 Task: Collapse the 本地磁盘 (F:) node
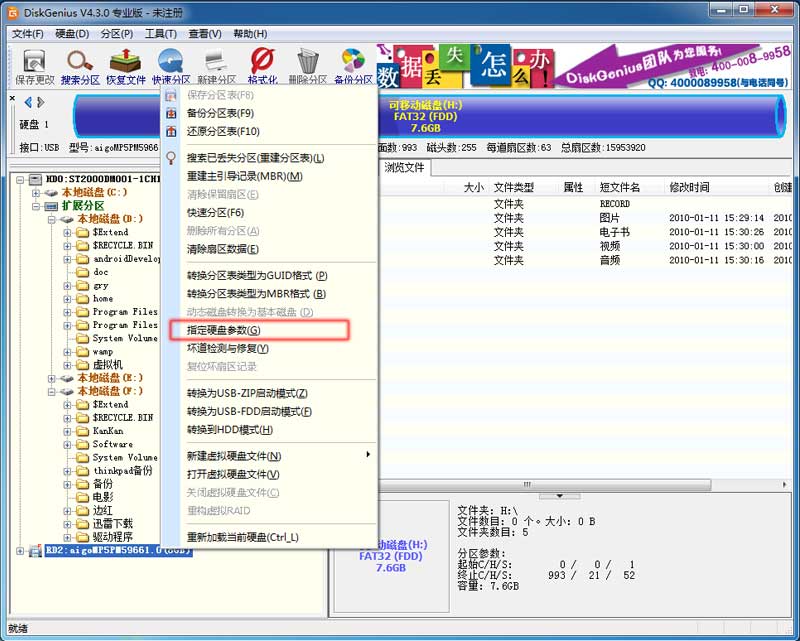(x=52, y=391)
